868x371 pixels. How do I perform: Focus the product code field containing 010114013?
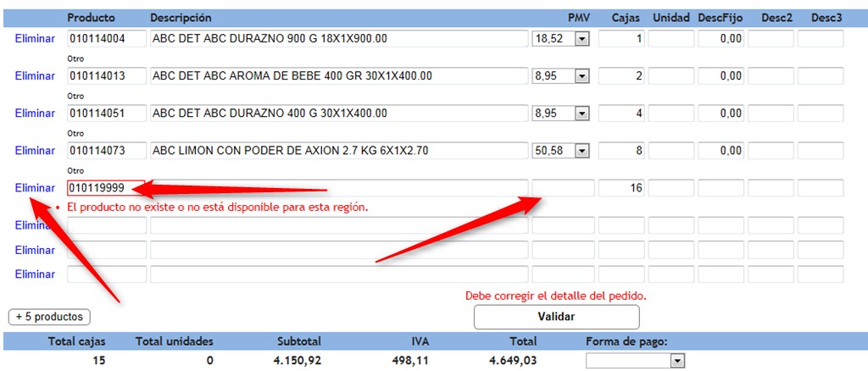107,76
